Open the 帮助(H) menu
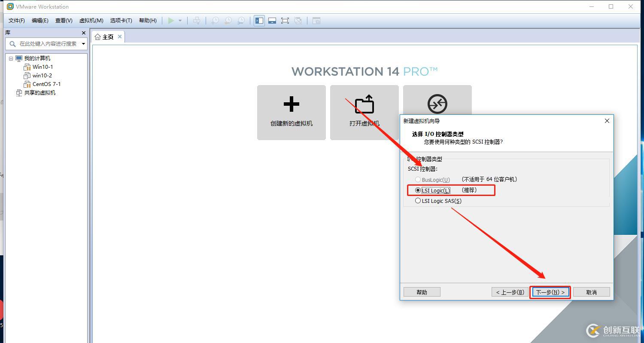644x343 pixels. (148, 21)
